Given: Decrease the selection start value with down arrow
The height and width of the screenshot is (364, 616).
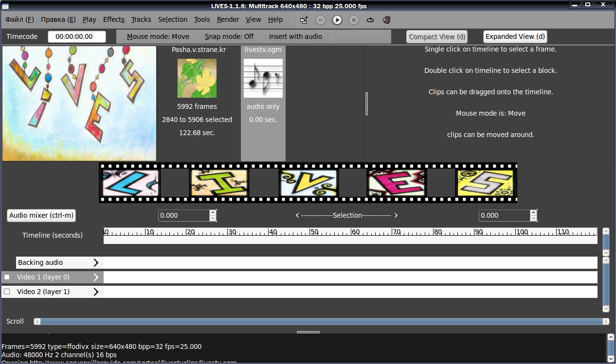Looking at the screenshot, I should (x=213, y=218).
